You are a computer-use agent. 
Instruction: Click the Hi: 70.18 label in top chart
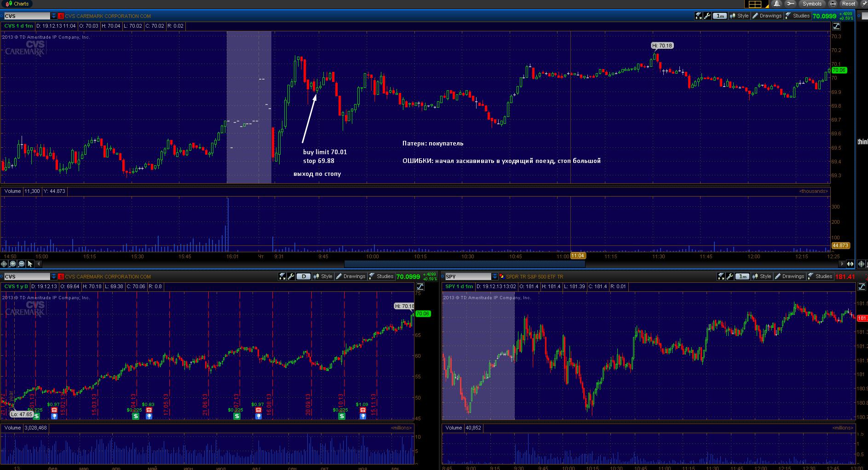point(662,46)
